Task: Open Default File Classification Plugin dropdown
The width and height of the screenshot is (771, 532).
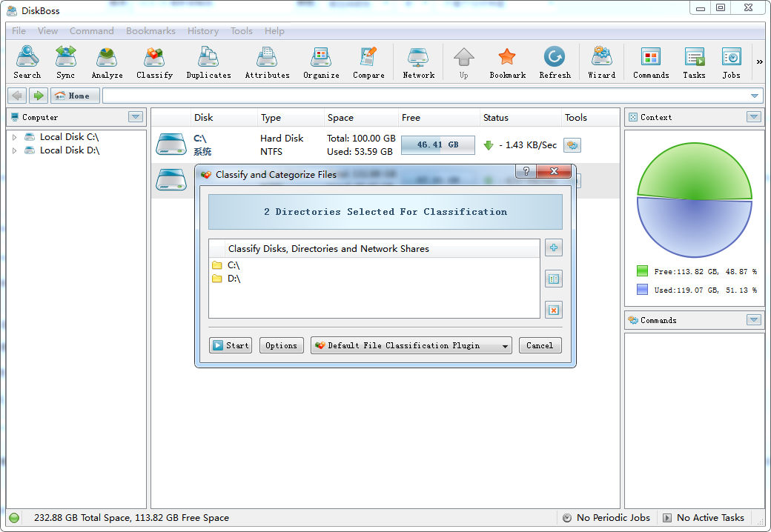Action: pos(411,345)
